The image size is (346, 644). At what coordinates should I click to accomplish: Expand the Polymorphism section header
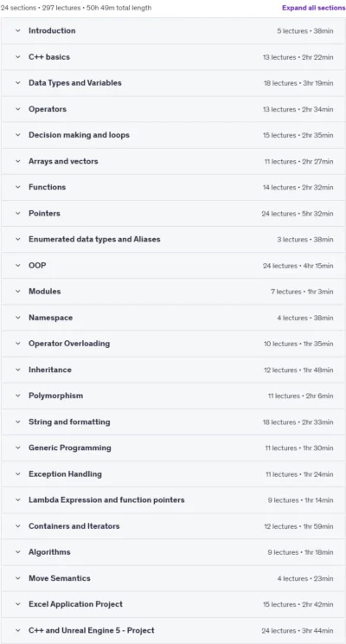[173, 396]
